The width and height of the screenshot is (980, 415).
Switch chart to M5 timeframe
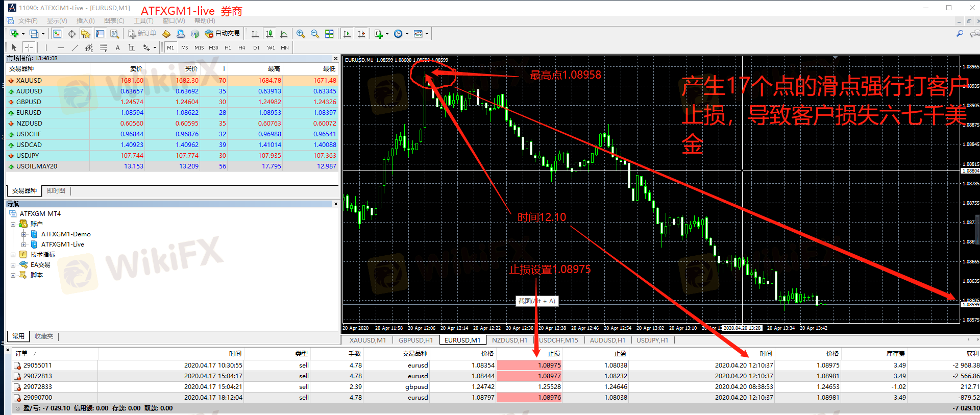[x=185, y=47]
